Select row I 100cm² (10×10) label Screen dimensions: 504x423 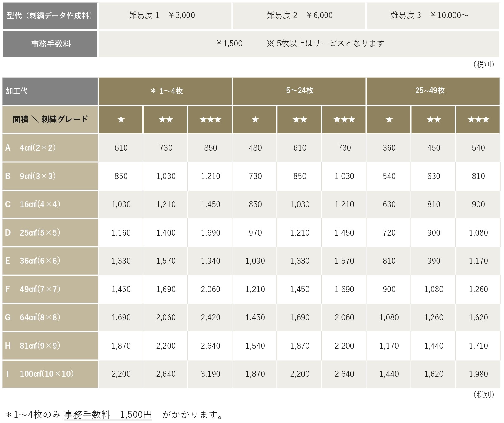[50, 374]
